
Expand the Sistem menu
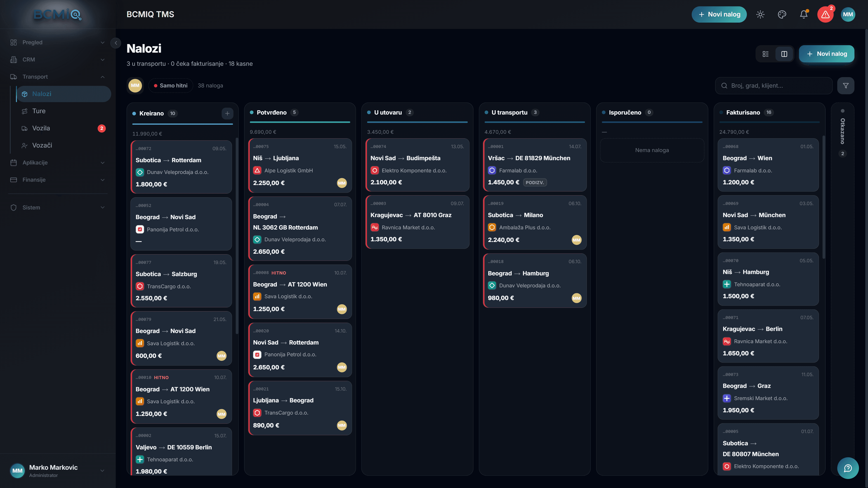pos(58,207)
